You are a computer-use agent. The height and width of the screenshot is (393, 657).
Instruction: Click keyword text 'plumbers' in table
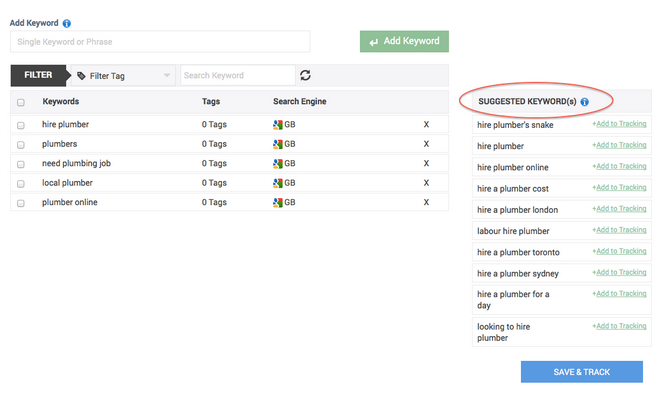coord(59,144)
